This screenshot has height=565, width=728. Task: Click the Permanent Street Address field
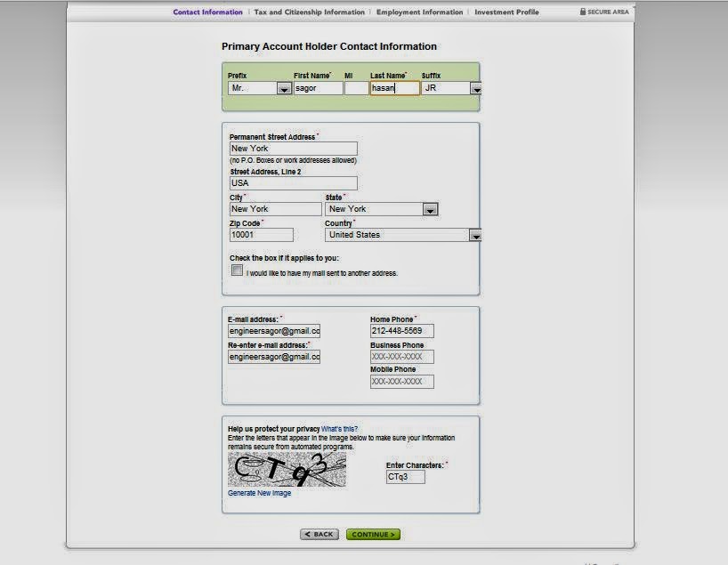tap(294, 149)
